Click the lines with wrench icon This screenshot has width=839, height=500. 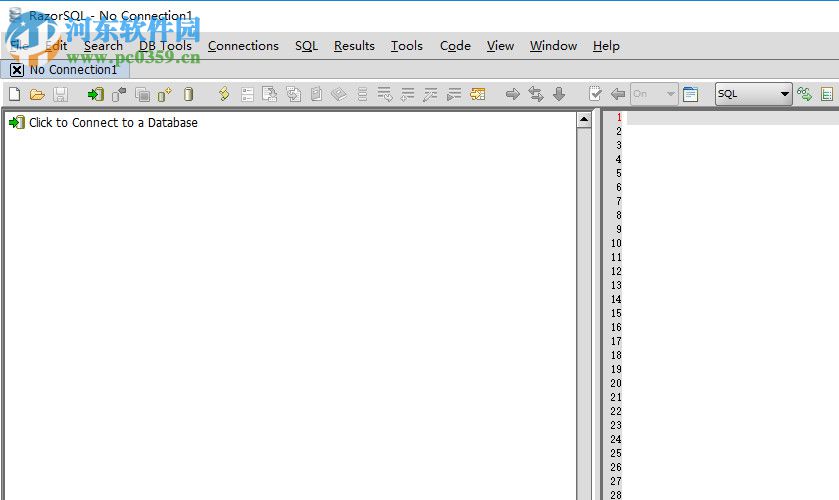(385, 95)
